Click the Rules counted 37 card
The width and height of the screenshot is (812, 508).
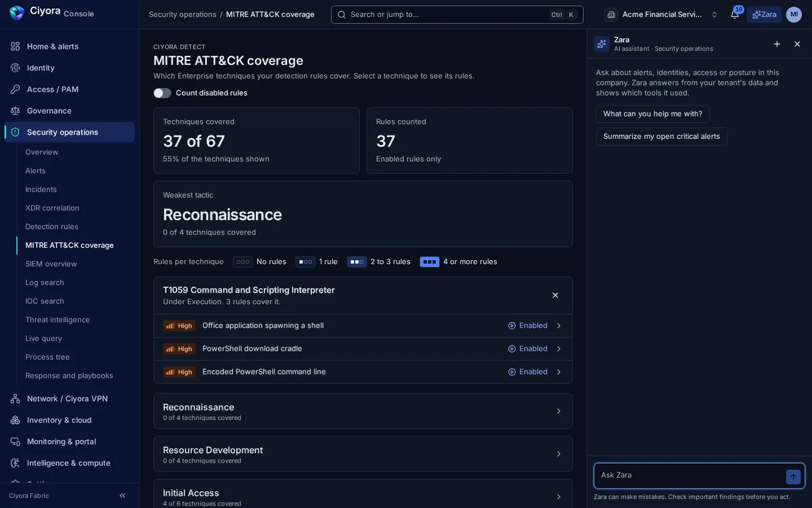tap(470, 140)
